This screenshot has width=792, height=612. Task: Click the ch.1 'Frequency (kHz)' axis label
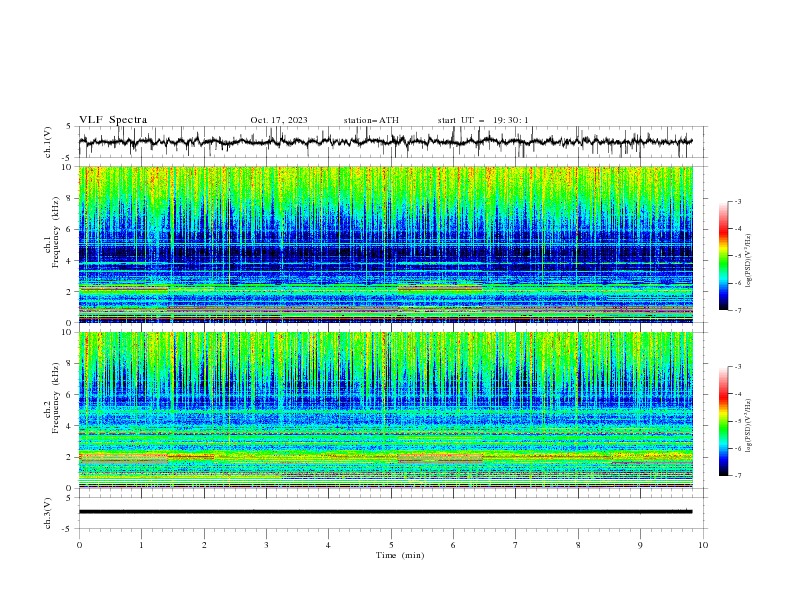tap(55, 233)
